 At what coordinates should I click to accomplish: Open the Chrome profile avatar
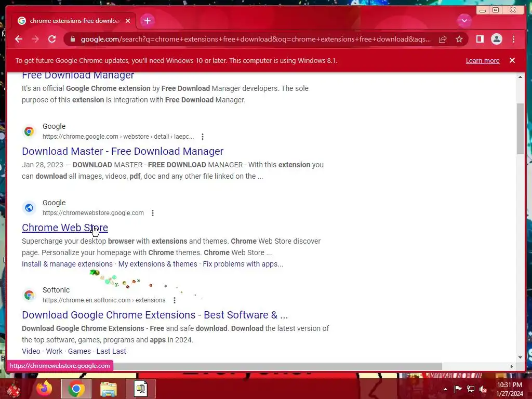pyautogui.click(x=496, y=39)
